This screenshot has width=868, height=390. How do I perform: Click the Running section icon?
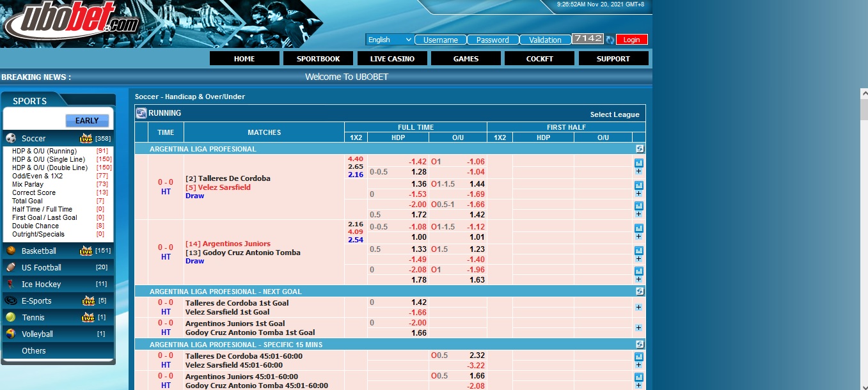141,113
